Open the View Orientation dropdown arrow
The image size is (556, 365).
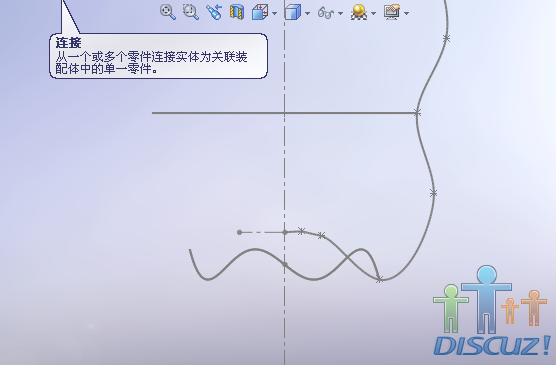(x=274, y=13)
